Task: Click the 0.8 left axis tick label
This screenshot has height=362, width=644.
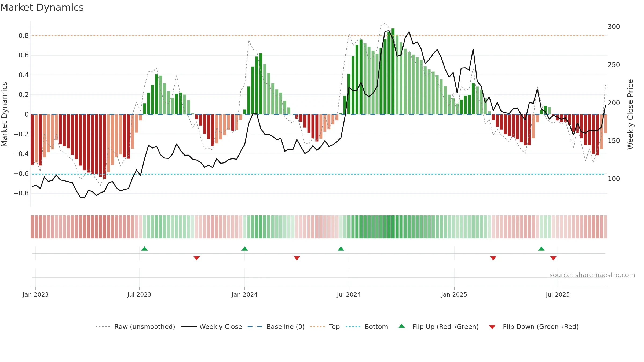Action: [x=24, y=36]
